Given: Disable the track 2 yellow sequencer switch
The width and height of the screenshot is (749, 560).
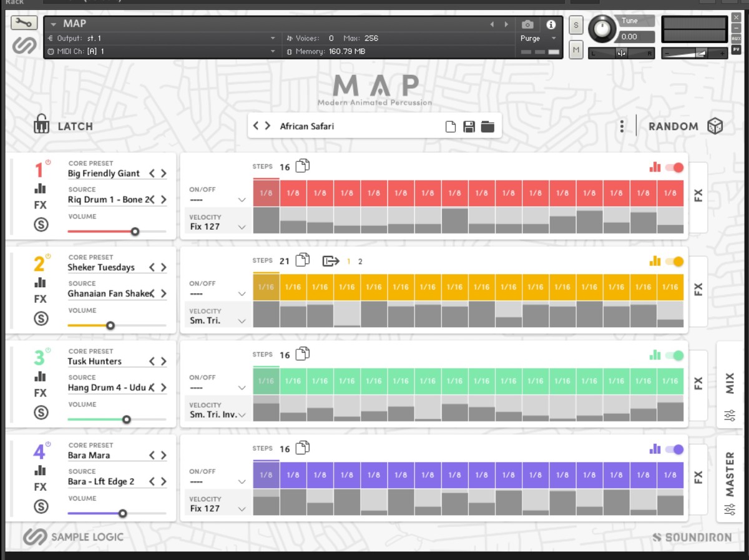Looking at the screenshot, I should (x=674, y=262).
